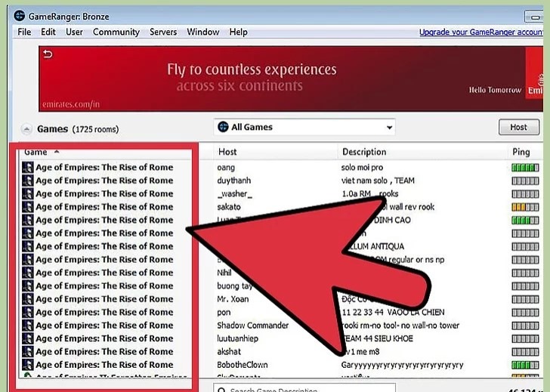Select host name duythanh
Image resolution: width=550 pixels, height=392 pixels.
pyautogui.click(x=234, y=181)
